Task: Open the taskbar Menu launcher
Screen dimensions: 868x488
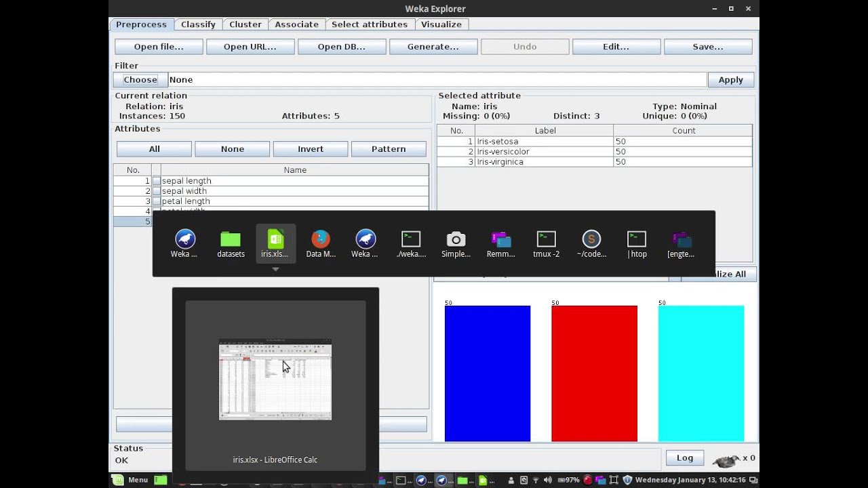Action: tap(130, 480)
